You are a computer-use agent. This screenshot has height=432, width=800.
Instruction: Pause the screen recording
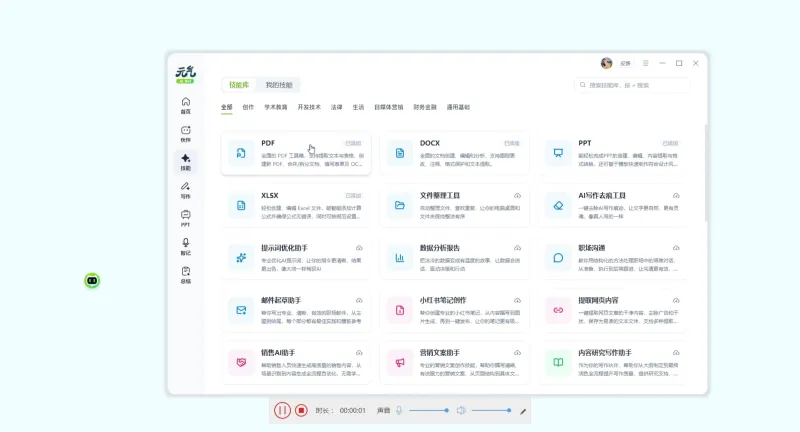pos(282,410)
